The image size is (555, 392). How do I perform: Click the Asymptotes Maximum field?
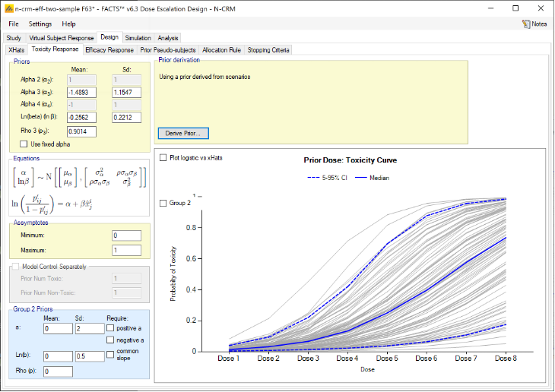pyautogui.click(x=125, y=250)
